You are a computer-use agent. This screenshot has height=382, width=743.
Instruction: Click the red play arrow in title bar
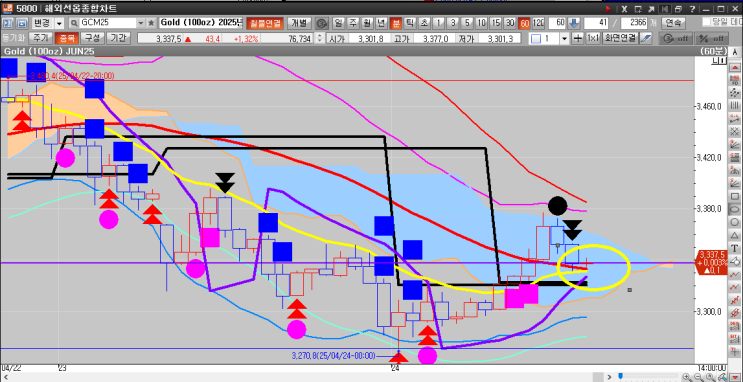pos(608,9)
